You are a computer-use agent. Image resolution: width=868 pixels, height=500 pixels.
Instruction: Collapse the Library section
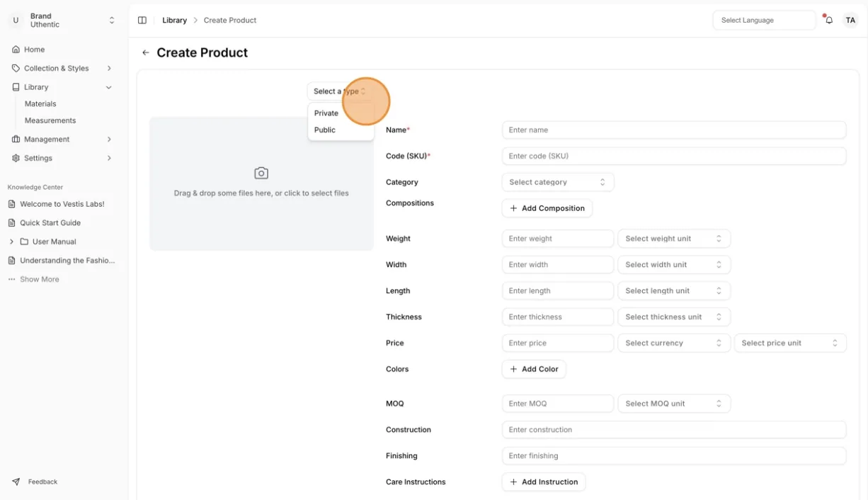click(62, 87)
